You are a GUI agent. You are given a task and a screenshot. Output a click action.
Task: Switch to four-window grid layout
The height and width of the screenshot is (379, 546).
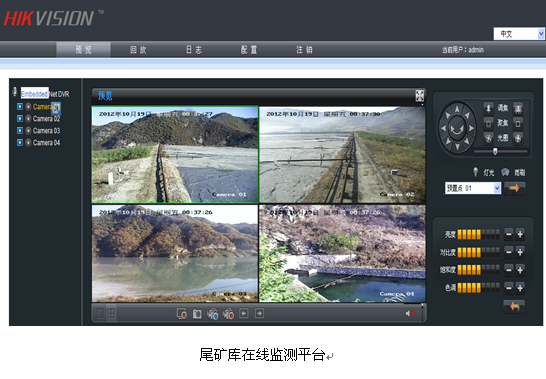(111, 314)
